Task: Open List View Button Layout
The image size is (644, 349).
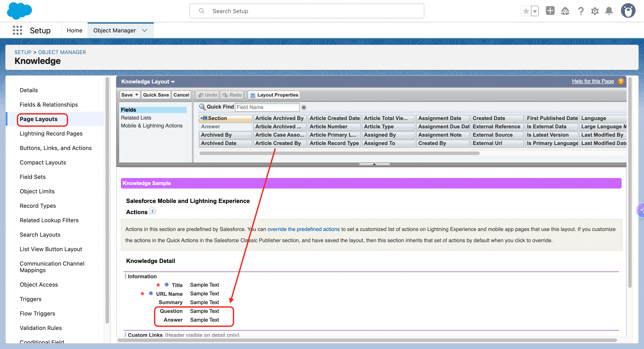Action: tap(51, 249)
